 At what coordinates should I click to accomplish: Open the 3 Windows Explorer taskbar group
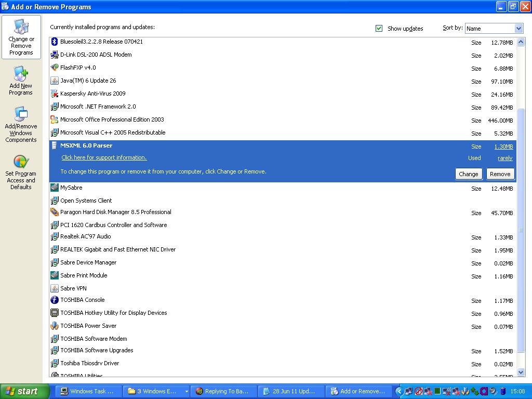156,391
